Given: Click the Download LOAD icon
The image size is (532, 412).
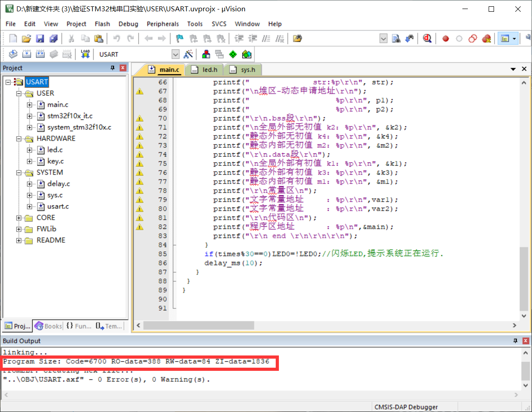Looking at the screenshot, I should 85,54.
